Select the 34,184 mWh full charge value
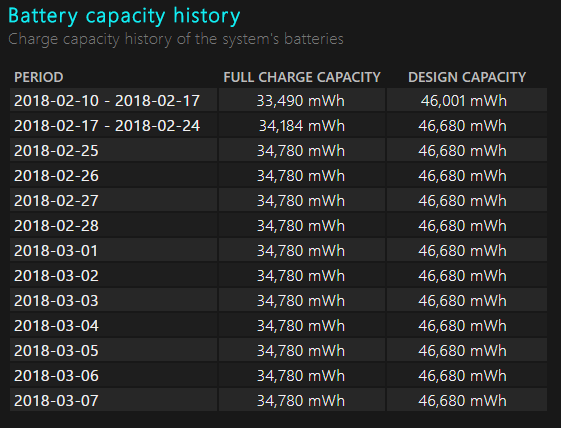 point(302,125)
